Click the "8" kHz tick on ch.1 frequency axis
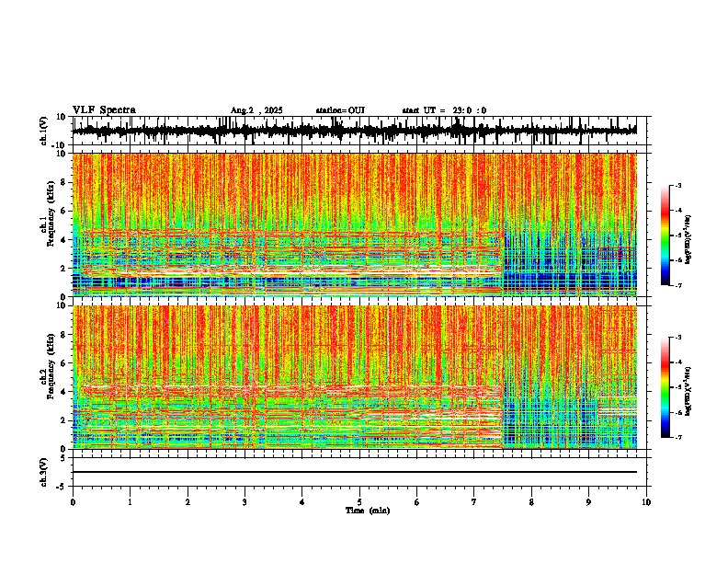 coord(64,182)
